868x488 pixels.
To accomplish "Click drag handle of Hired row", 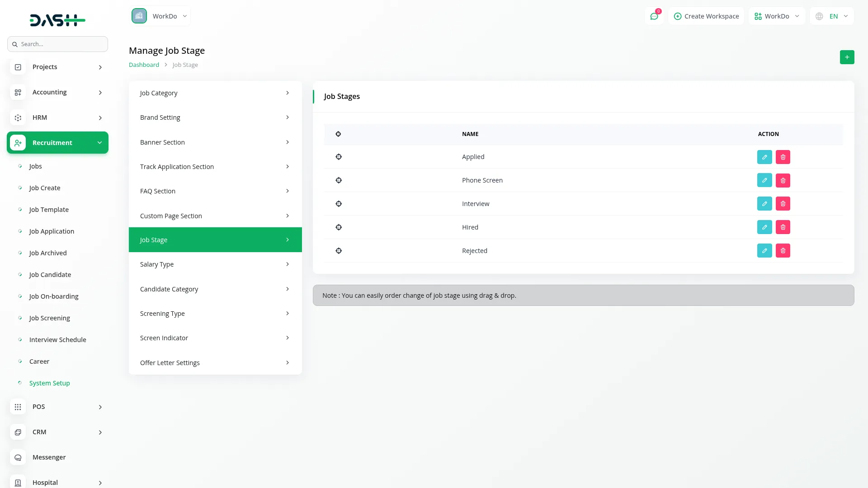I will pos(339,227).
